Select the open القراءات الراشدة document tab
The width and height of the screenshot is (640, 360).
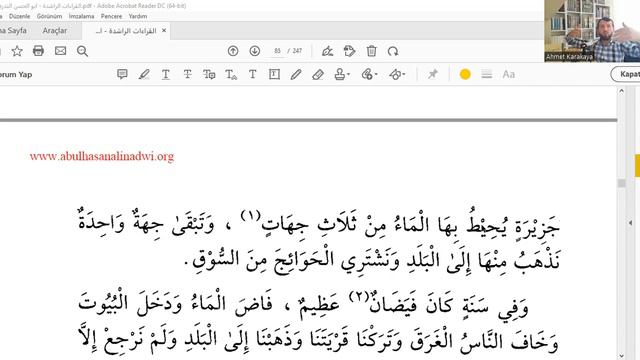[126, 31]
